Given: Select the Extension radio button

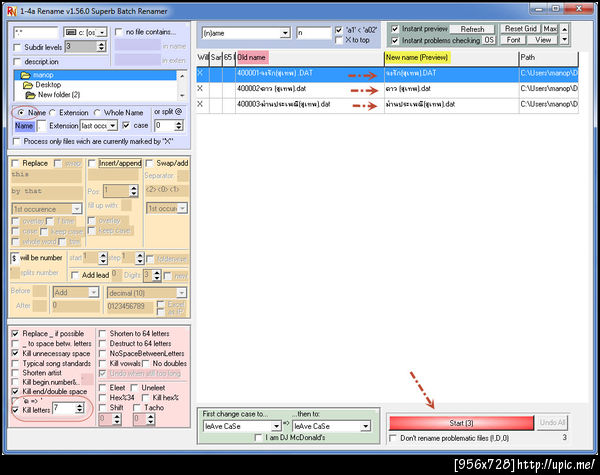Looking at the screenshot, I should point(52,113).
